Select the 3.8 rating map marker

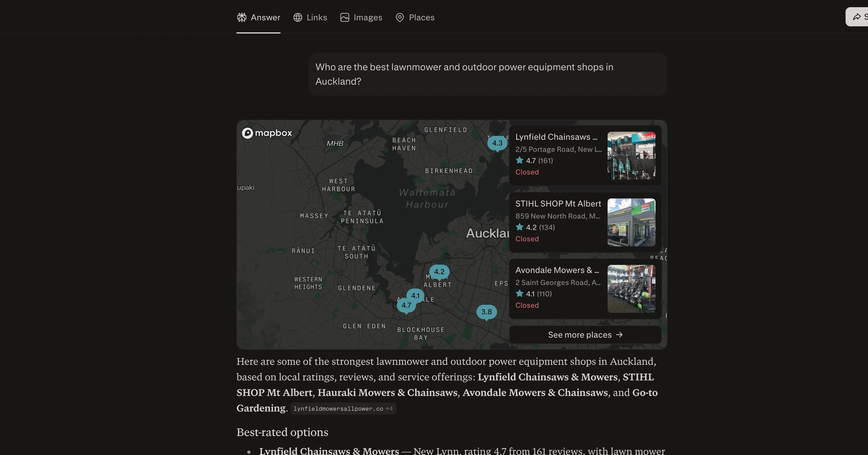[486, 313]
